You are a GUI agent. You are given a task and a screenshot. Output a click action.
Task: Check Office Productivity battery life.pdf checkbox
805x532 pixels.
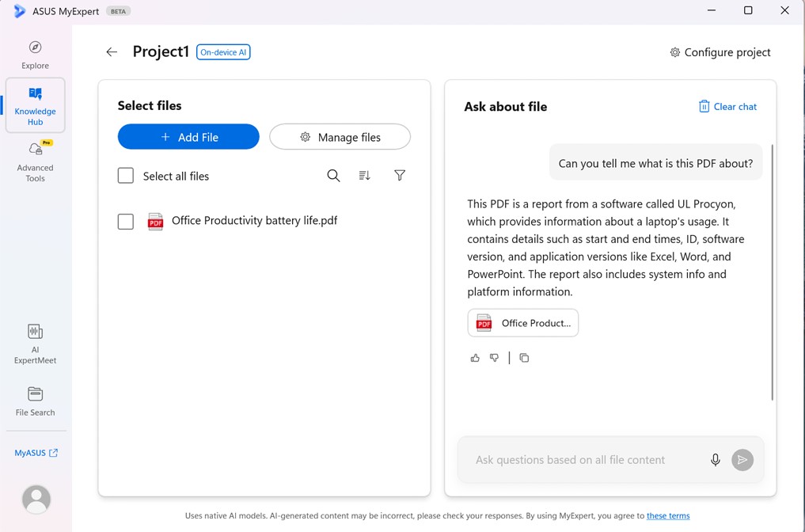coord(126,222)
